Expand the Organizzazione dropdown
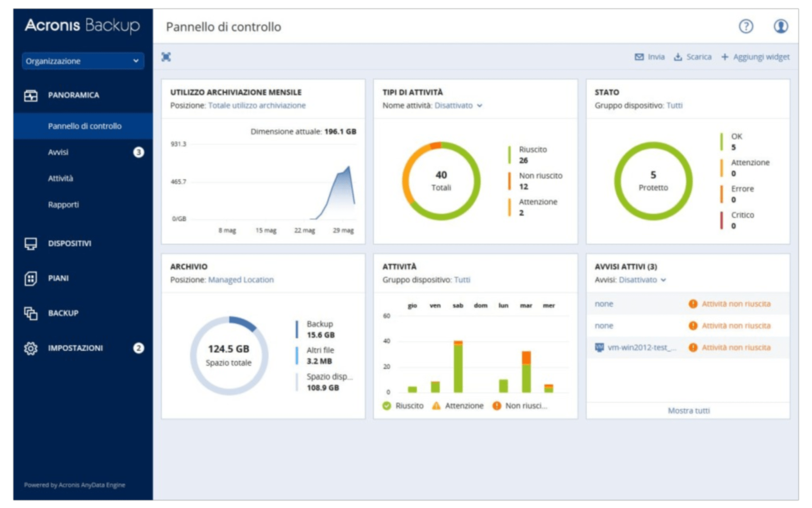The width and height of the screenshot is (812, 508). 83,61
